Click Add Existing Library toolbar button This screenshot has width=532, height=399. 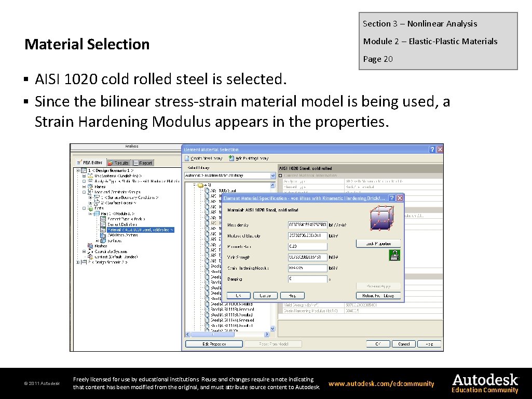click(249, 158)
